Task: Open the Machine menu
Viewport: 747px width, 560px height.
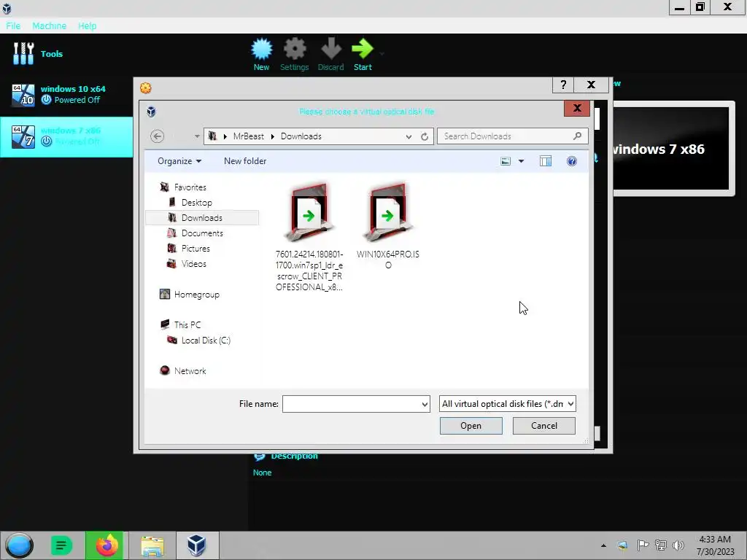Action: 49,26
